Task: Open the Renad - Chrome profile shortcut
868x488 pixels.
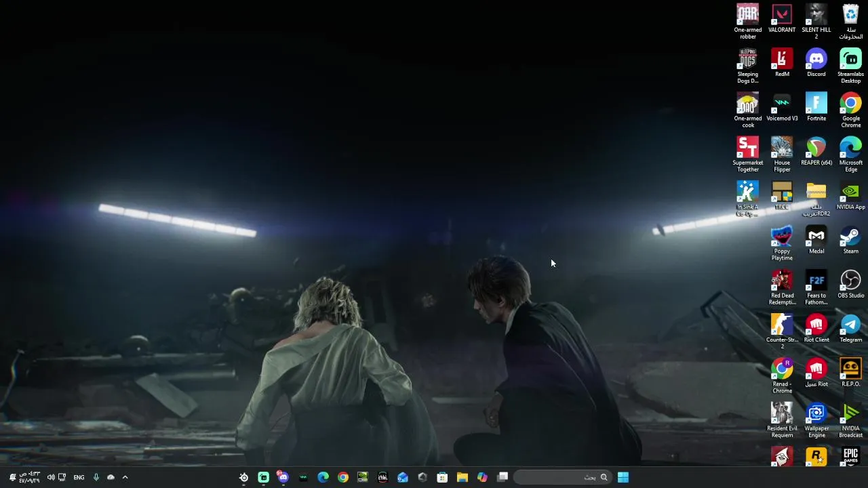Action: (782, 375)
